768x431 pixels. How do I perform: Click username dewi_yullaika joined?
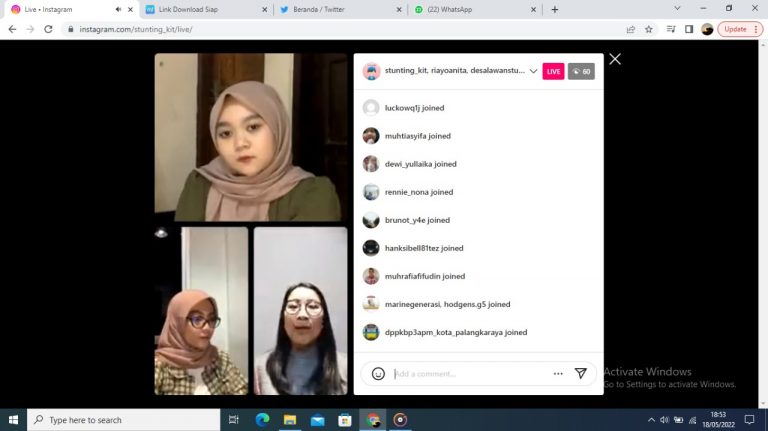click(x=421, y=164)
